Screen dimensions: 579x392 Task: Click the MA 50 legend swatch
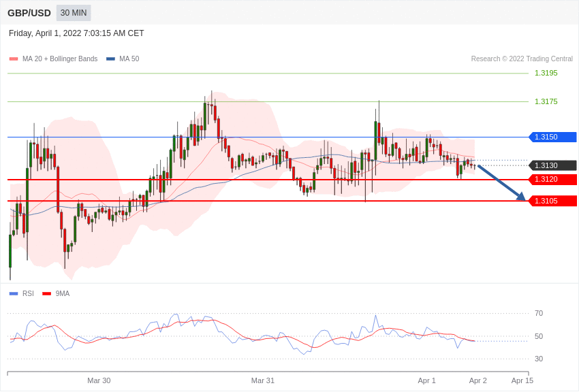(111, 59)
